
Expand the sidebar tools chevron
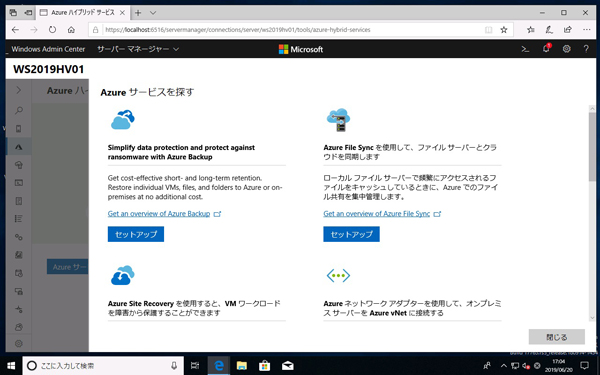(18, 90)
